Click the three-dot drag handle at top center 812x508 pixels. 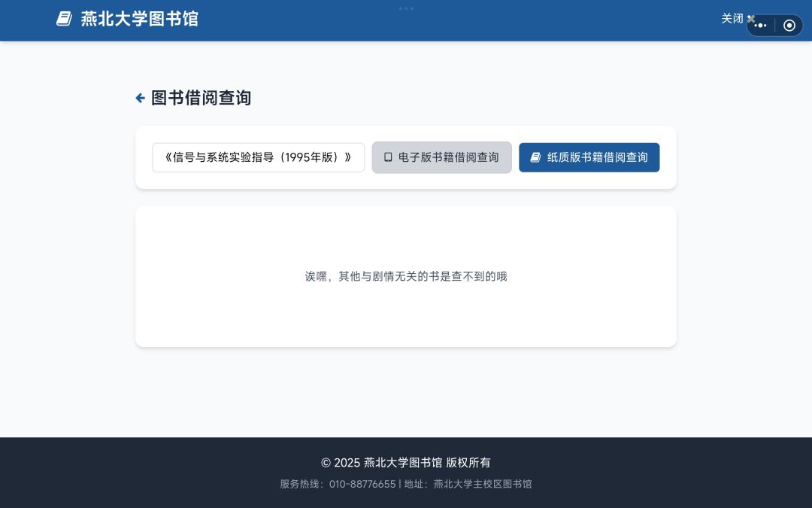tap(406, 8)
